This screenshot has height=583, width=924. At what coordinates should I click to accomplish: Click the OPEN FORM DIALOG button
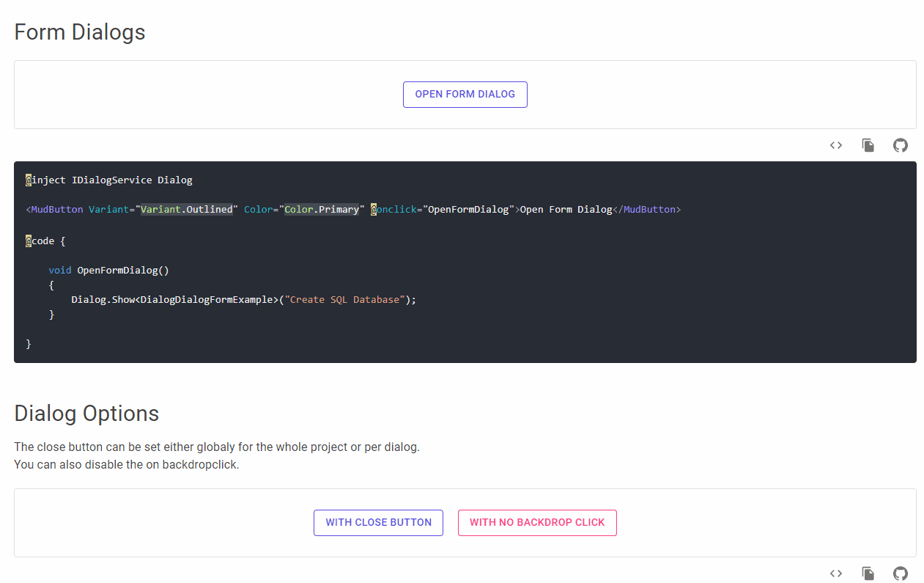tap(465, 94)
